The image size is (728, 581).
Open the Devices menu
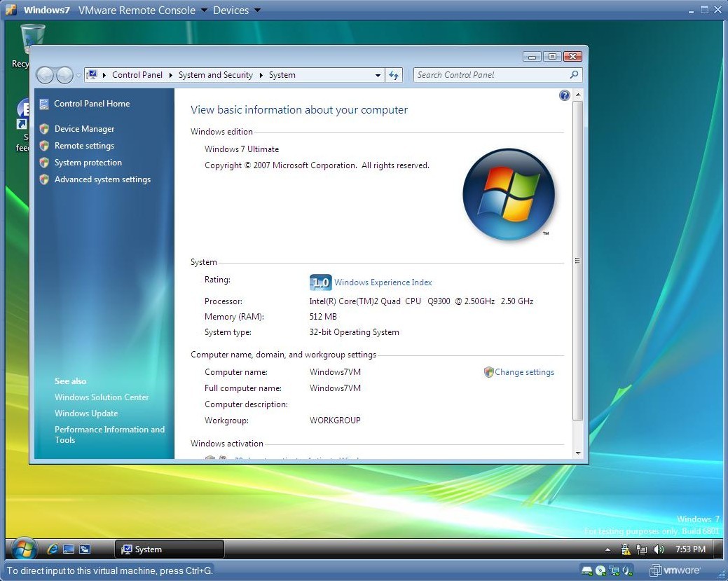231,10
